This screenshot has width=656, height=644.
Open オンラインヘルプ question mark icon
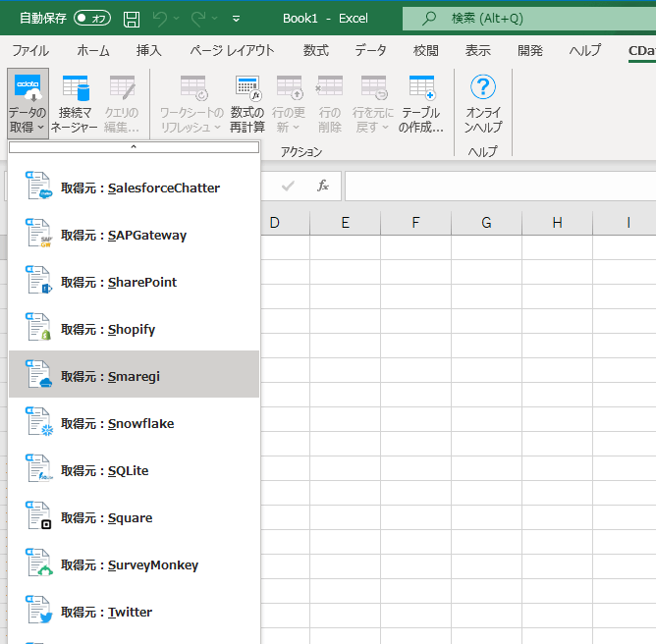tap(483, 87)
